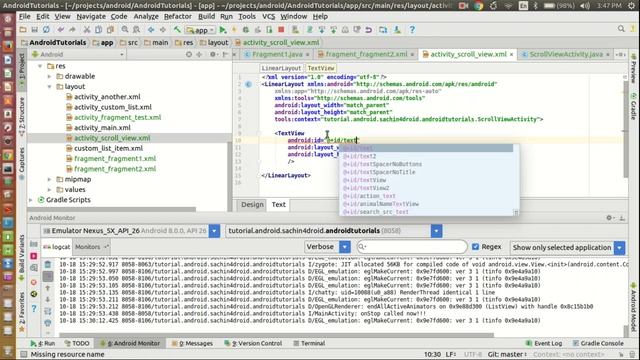Open the Event Log button
This screenshot has width=640, height=360.
point(544,343)
